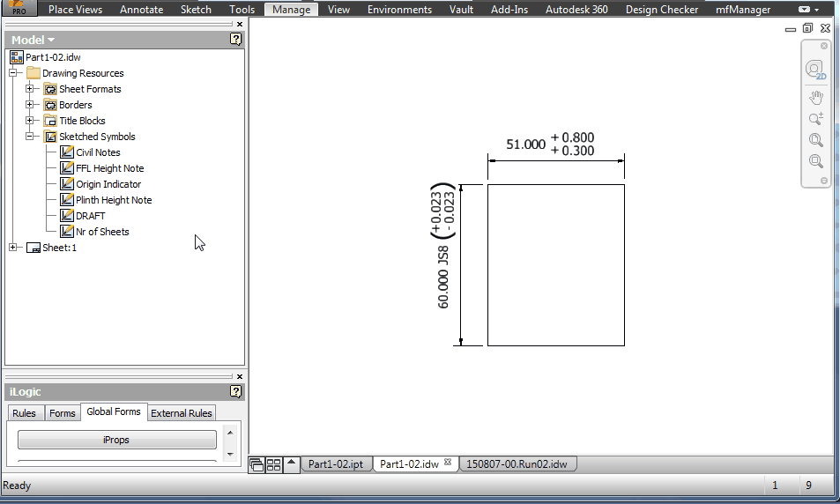Open the Environments tab
The height and width of the screenshot is (504, 840).
(x=399, y=9)
